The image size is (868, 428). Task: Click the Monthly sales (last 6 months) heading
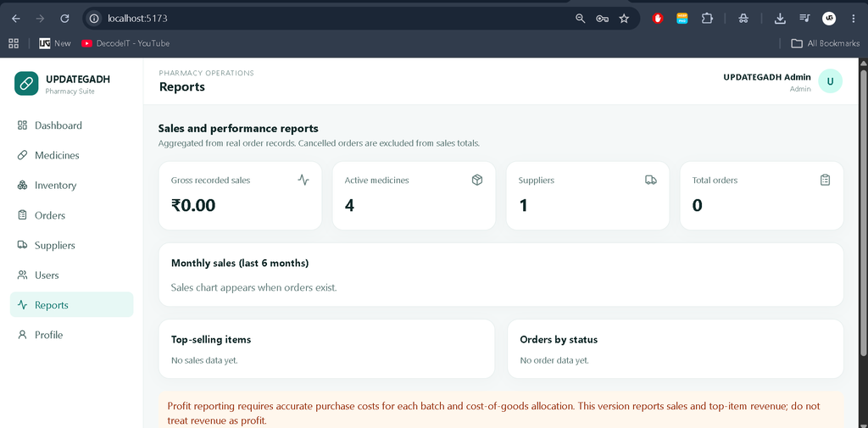[x=240, y=263]
